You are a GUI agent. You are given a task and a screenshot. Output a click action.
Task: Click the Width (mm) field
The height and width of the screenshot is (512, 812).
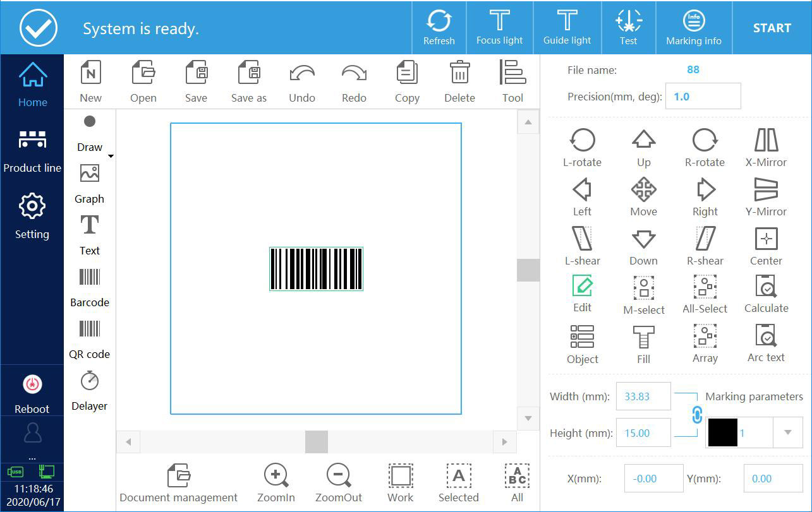click(x=643, y=396)
